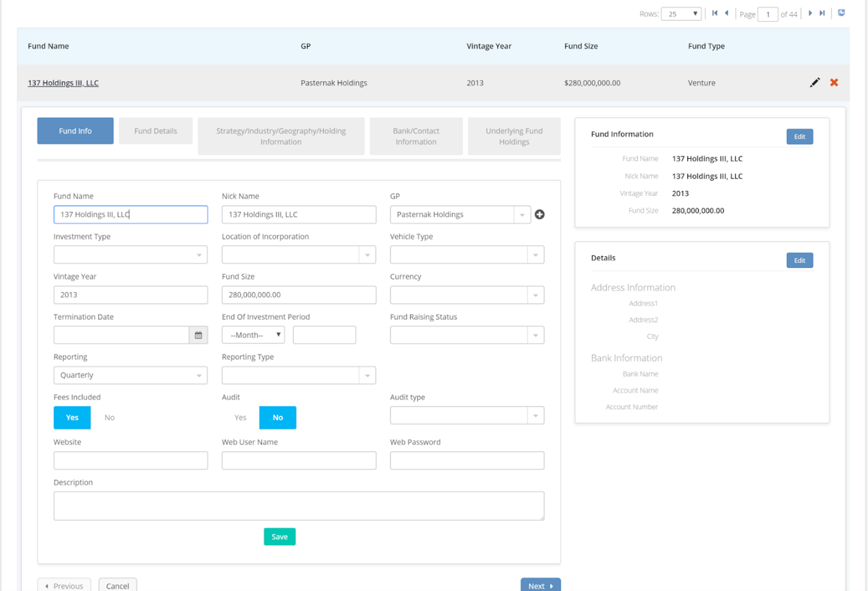Click the green Save button

280,536
